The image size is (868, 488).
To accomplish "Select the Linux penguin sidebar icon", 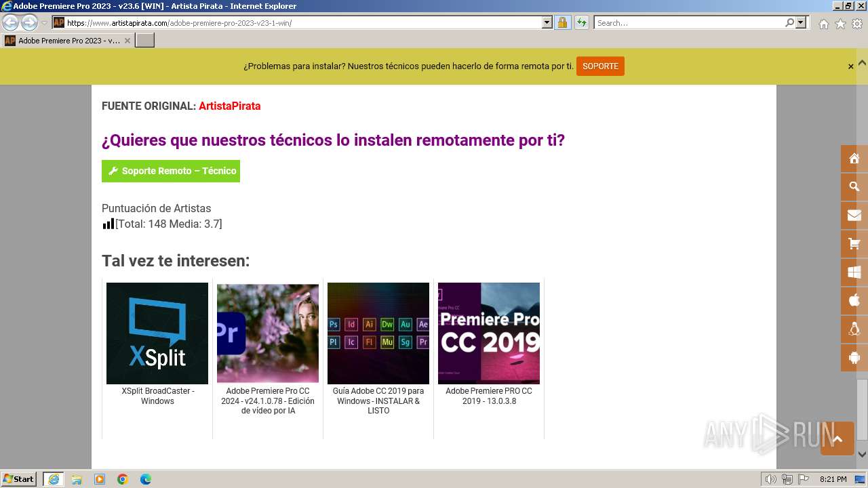I will 854,329.
